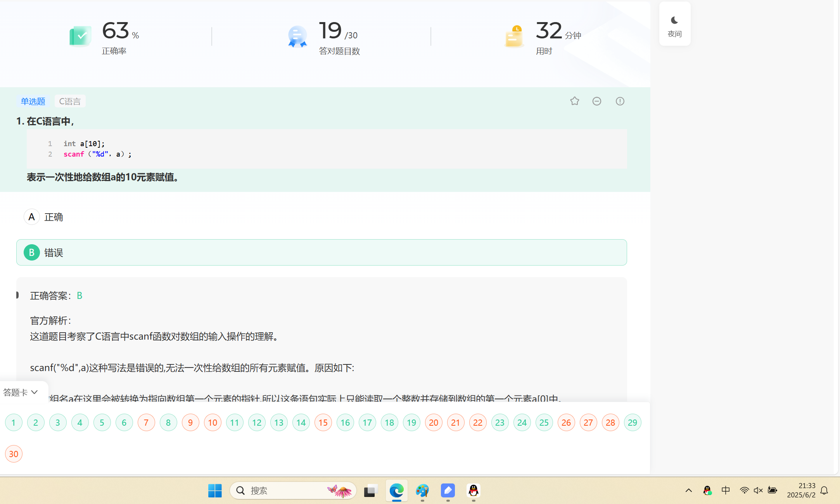
Task: Open muted volume tray icon
Action: click(758, 490)
